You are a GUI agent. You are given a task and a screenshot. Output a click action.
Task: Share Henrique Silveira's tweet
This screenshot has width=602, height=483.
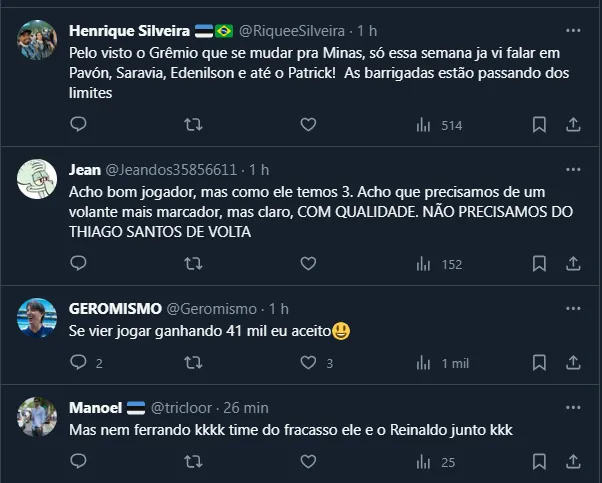point(573,125)
